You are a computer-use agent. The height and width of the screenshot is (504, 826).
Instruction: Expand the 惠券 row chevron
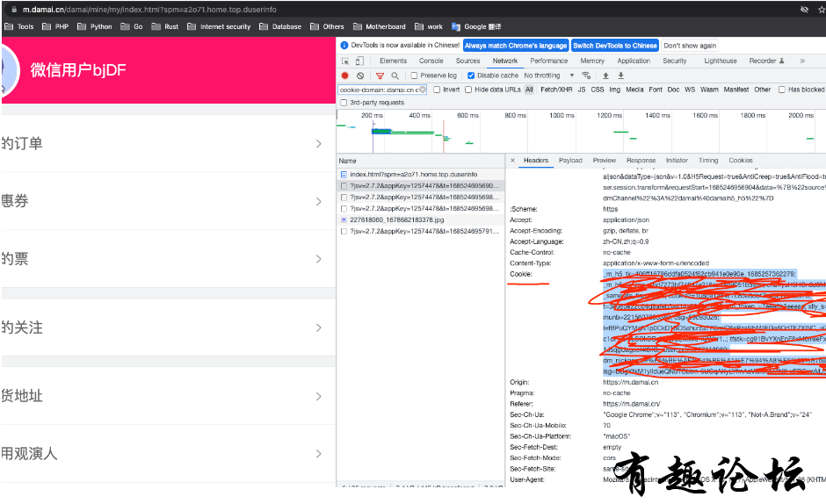point(318,202)
